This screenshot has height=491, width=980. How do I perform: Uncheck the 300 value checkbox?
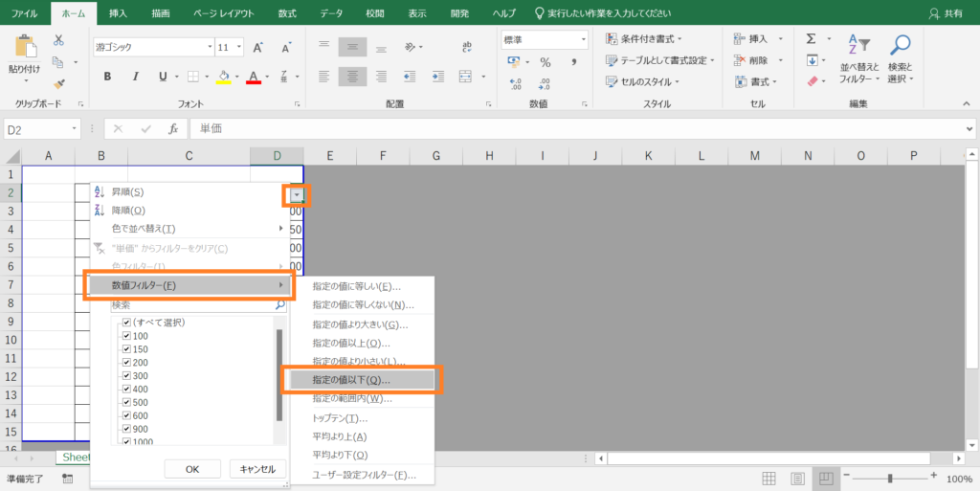(127, 375)
